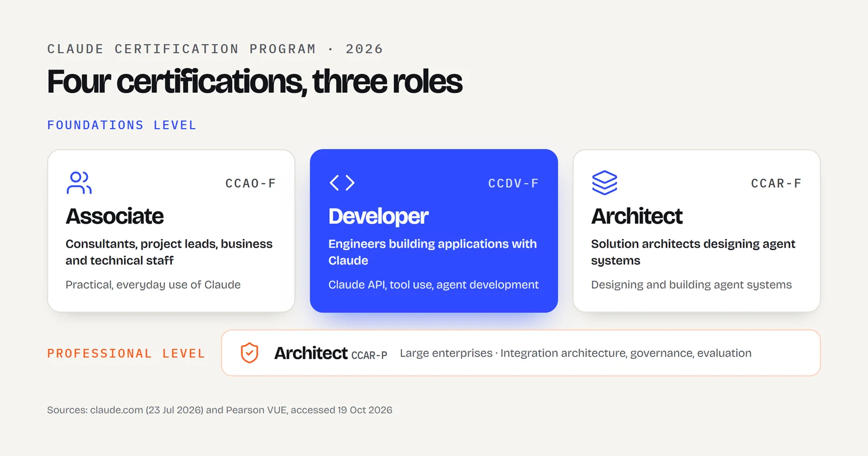Click 'Claude API, tool use, agent development' line

(x=433, y=284)
